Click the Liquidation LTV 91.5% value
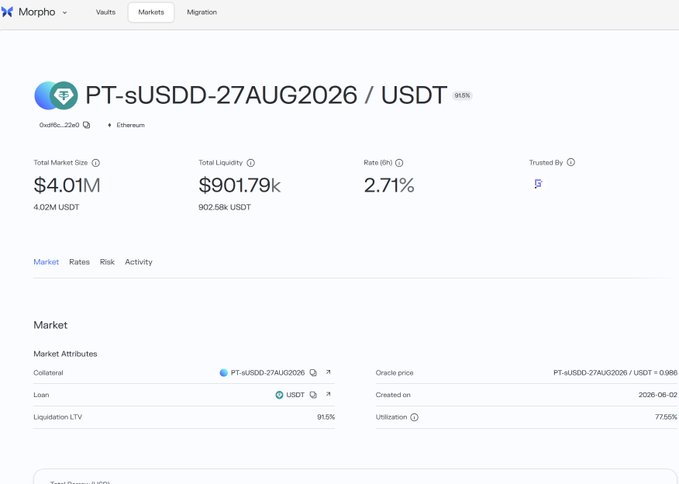 coord(326,417)
